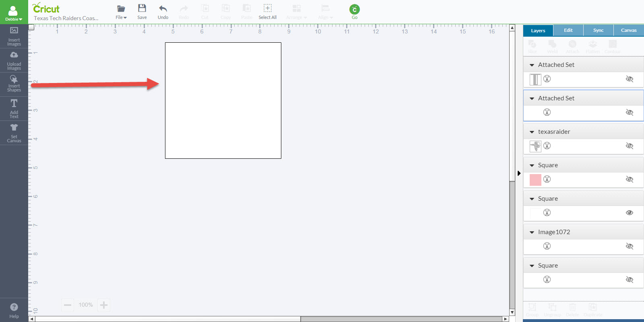Collapse the texasraider layer group

click(x=532, y=132)
